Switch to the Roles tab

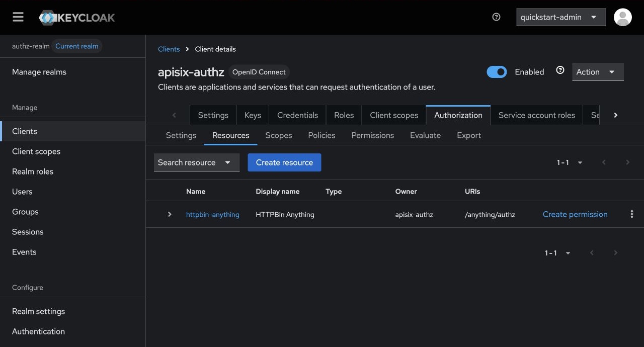coord(344,115)
